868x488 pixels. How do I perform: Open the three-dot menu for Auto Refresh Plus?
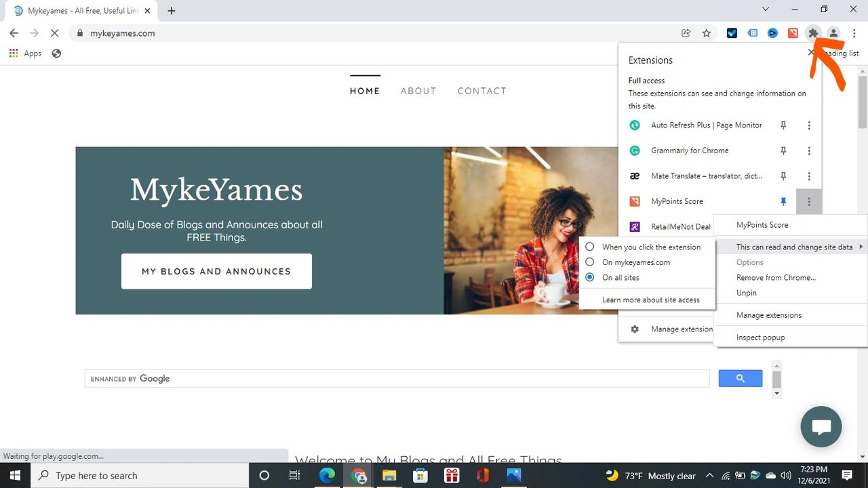coord(809,125)
